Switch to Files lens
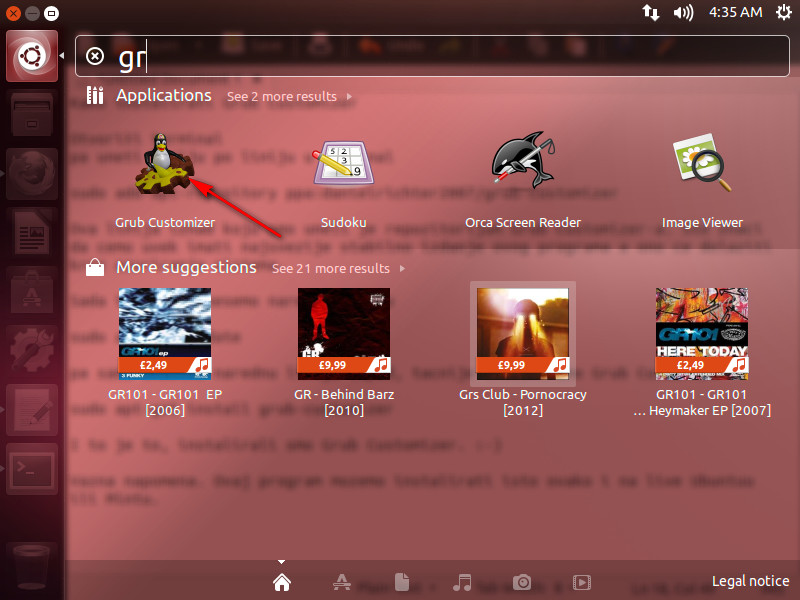The image size is (800, 600). (x=402, y=582)
